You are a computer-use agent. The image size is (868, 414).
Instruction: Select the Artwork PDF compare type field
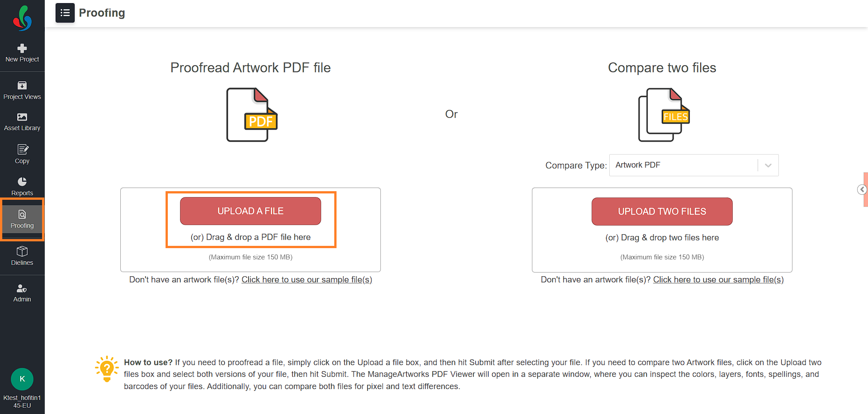(694, 165)
